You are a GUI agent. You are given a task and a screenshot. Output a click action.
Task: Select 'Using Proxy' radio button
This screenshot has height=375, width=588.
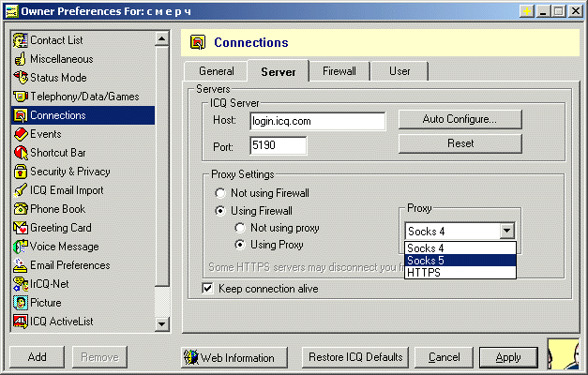(240, 245)
